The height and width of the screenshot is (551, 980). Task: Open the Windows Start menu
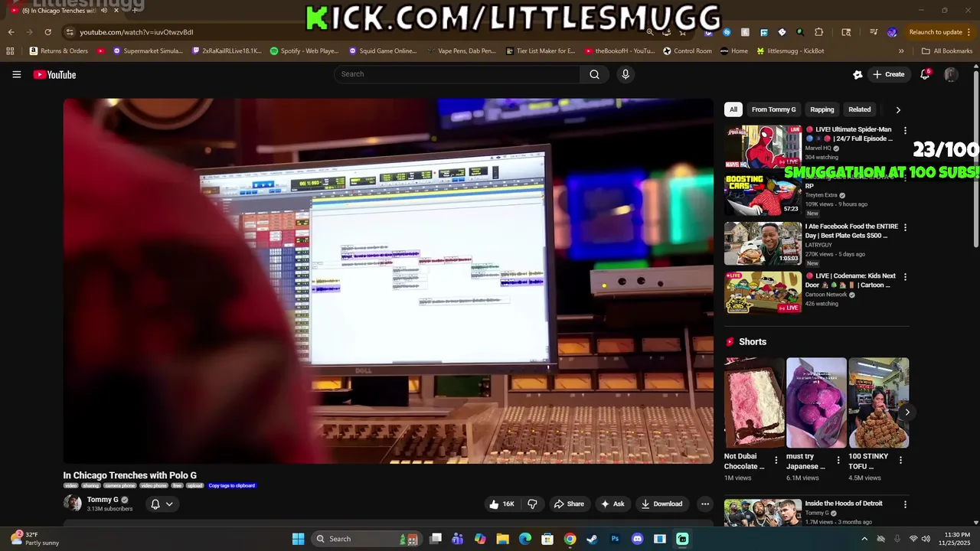click(x=298, y=539)
